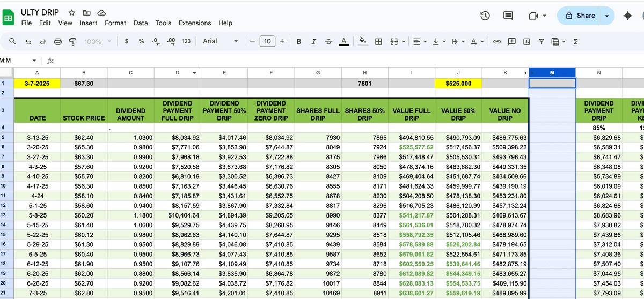
Task: Click the Functions sigma icon
Action: [575, 41]
